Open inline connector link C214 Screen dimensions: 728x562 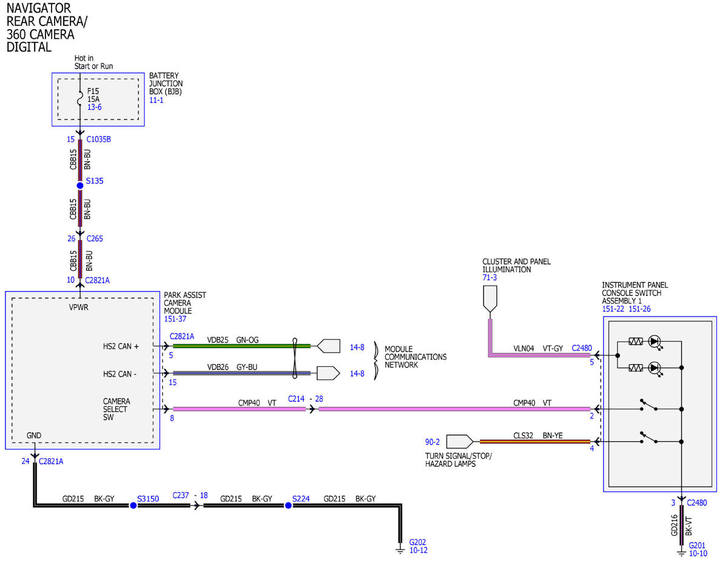click(x=296, y=399)
